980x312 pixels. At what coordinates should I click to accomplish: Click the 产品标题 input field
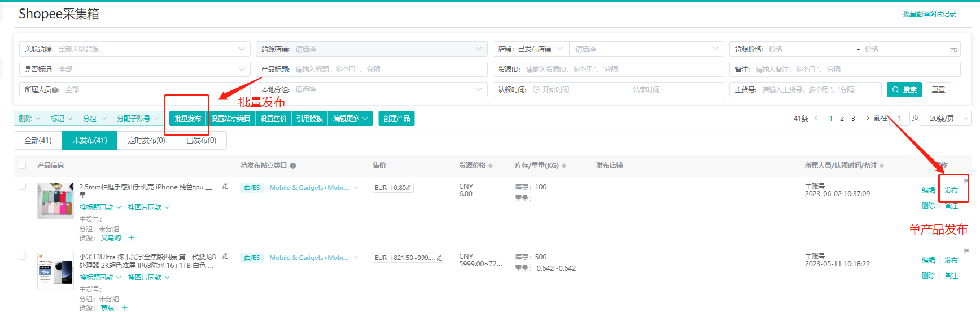click(x=388, y=70)
